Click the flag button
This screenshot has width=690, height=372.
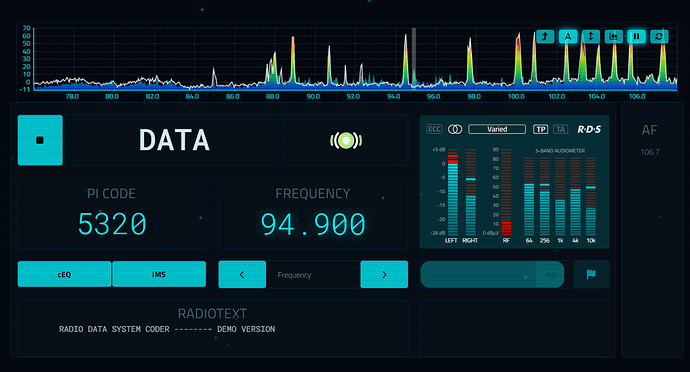(x=591, y=275)
